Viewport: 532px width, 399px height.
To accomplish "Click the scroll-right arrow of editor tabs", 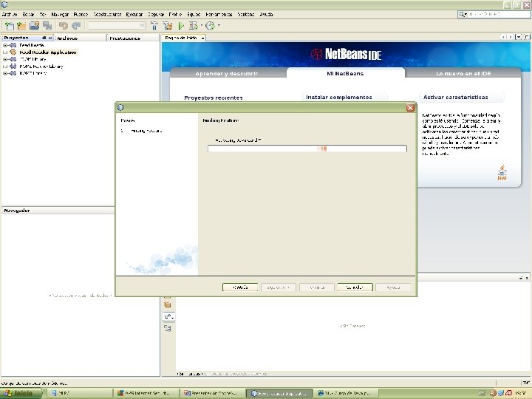I will tap(511, 37).
